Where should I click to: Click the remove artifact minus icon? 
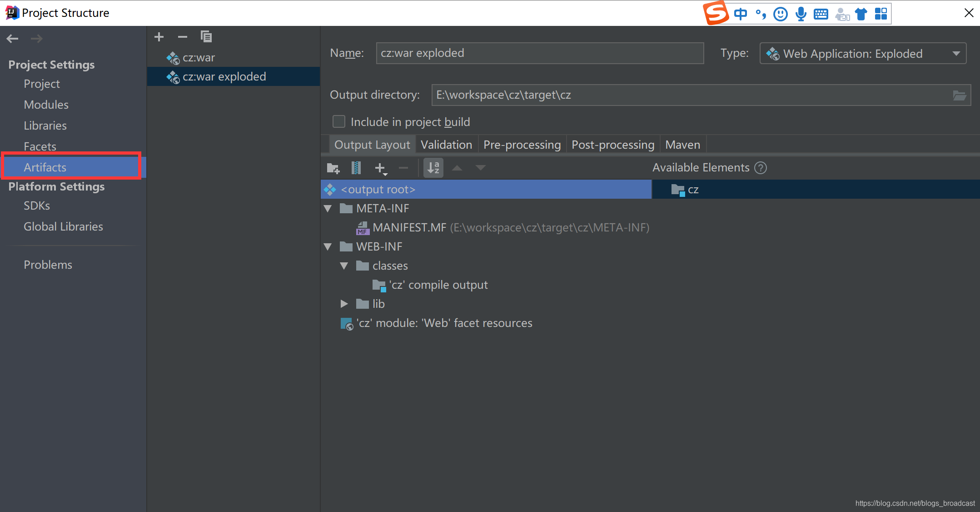coord(183,37)
